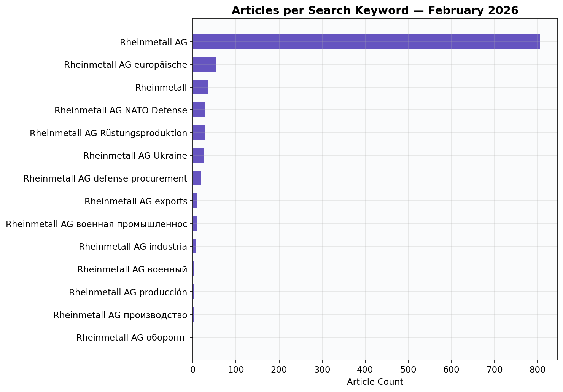Select the 400 tick mark label
The height and width of the screenshot is (392, 563).
click(365, 369)
